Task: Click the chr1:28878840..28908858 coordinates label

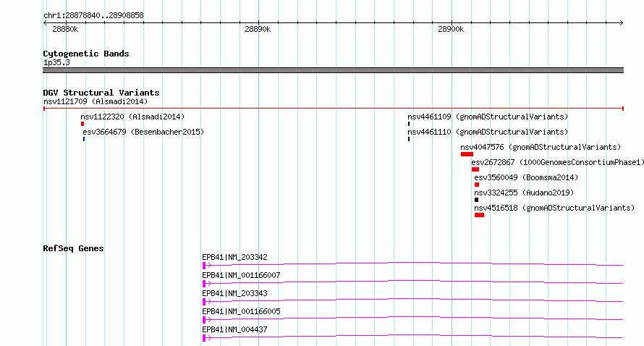Action: [x=93, y=15]
